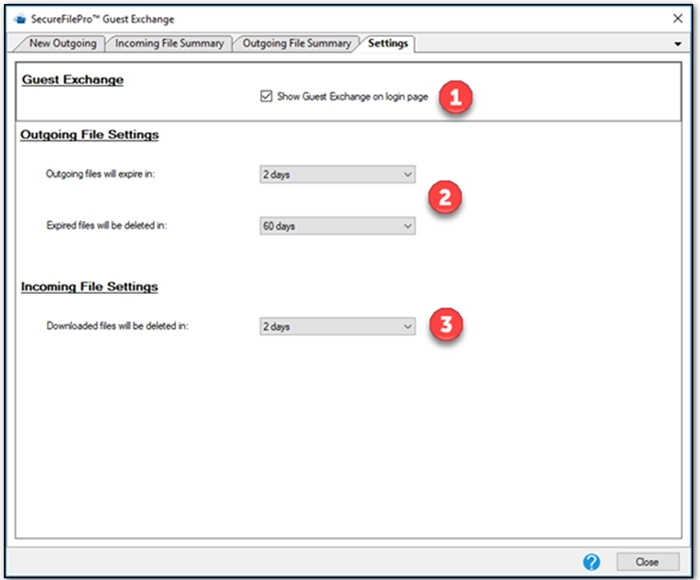Open the tab overflow arrow at the right
The height and width of the screenshot is (580, 700).
[679, 45]
